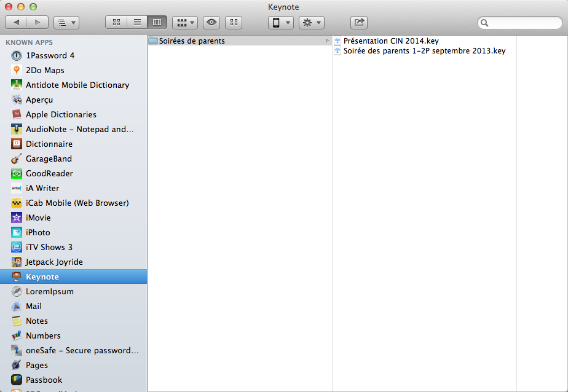Click the four-squares toolbar button beside the eye
Screen dimensions: 568x392
coord(234,23)
